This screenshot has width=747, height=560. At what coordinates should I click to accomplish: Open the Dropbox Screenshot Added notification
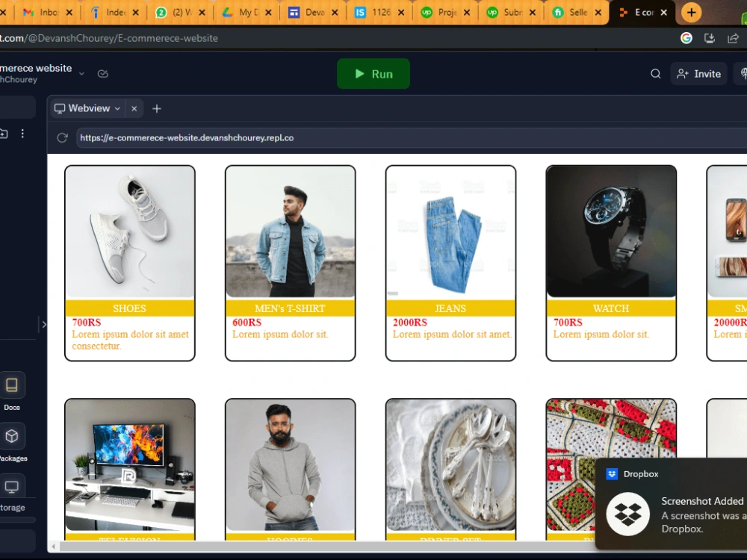(x=672, y=503)
